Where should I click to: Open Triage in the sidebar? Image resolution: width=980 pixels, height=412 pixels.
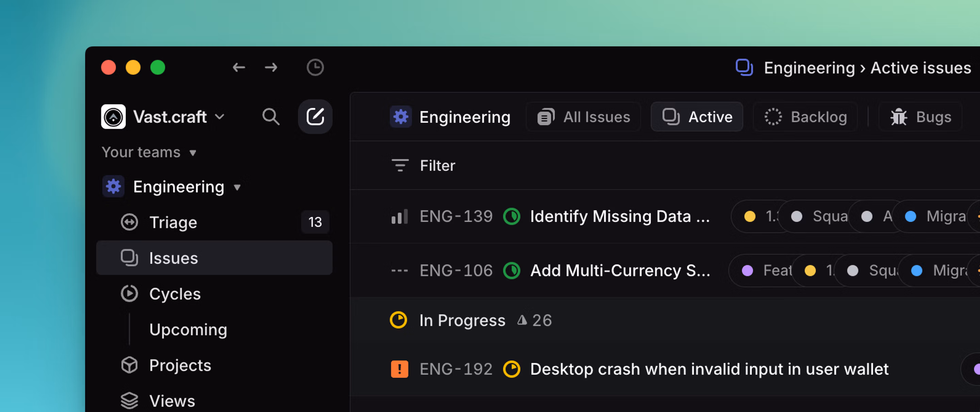(x=173, y=222)
